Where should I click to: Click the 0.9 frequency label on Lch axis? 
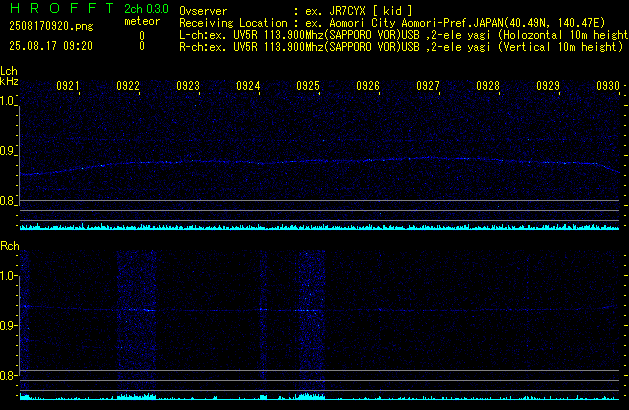click(7, 151)
